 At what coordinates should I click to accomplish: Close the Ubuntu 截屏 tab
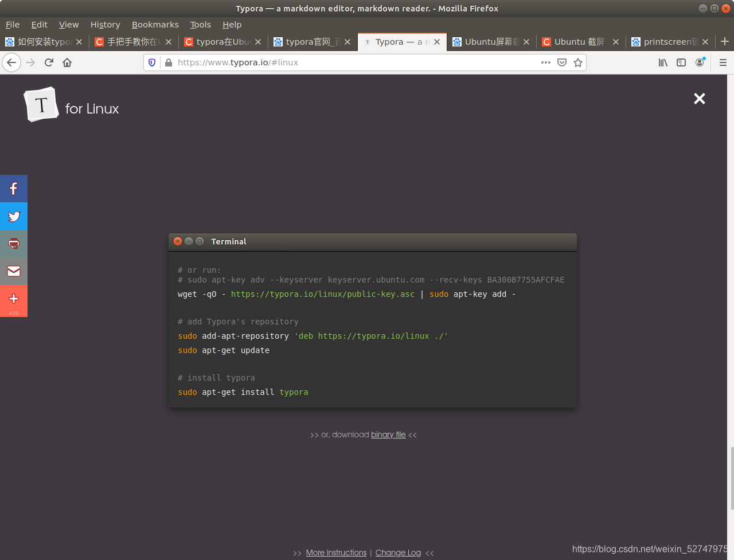(x=616, y=42)
